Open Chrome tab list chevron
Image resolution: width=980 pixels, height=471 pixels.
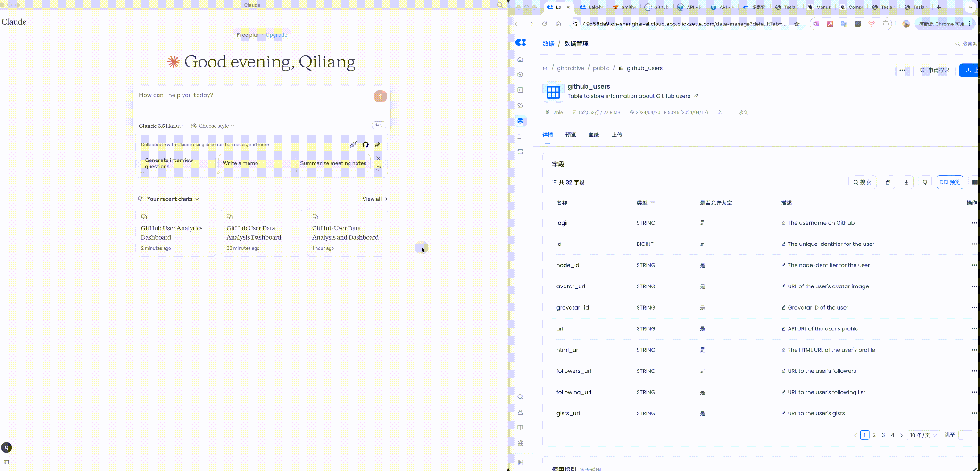point(970,7)
